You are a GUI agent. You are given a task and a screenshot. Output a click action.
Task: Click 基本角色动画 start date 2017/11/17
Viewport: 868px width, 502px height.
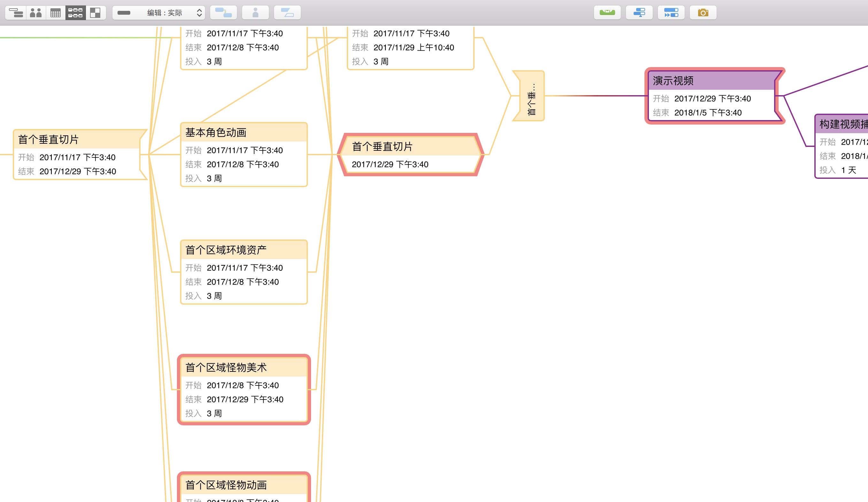click(x=245, y=150)
